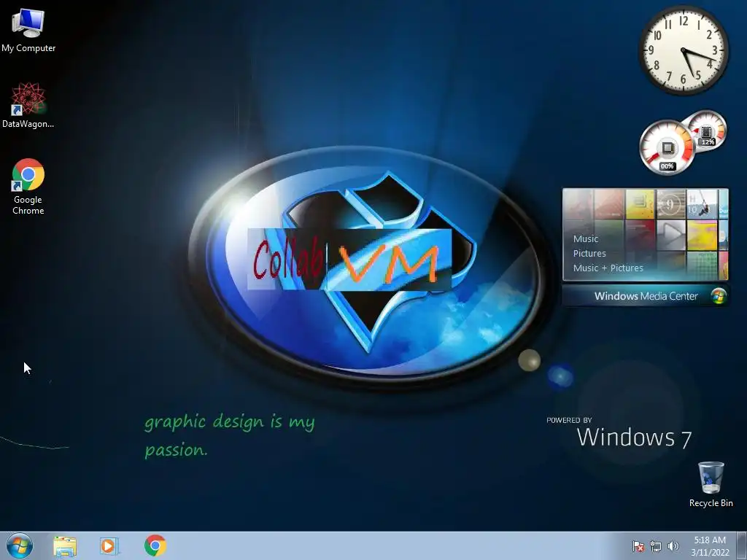Click the RAM usage gauge showing 12%

(708, 130)
